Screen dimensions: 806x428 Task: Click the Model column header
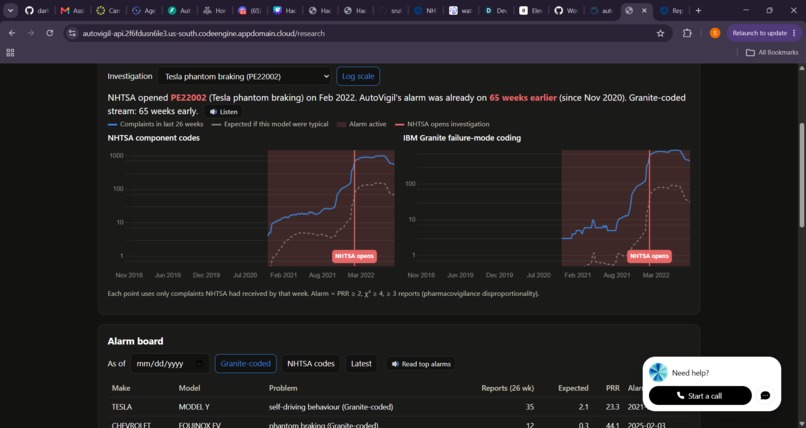pos(189,388)
